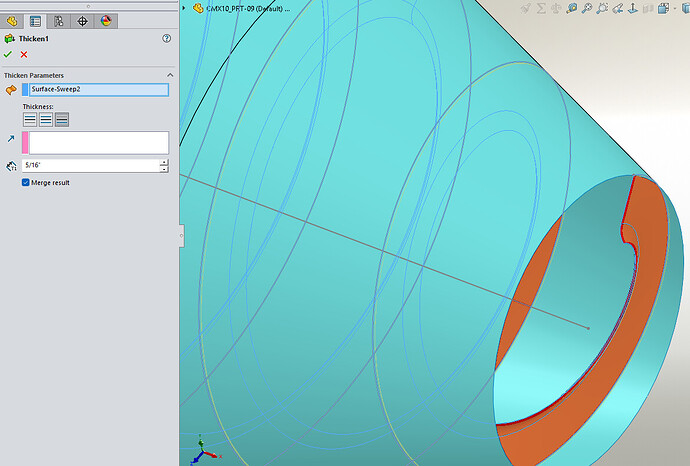Image resolution: width=690 pixels, height=466 pixels.
Task: Click the View Orientation cube icon
Action: (x=663, y=8)
